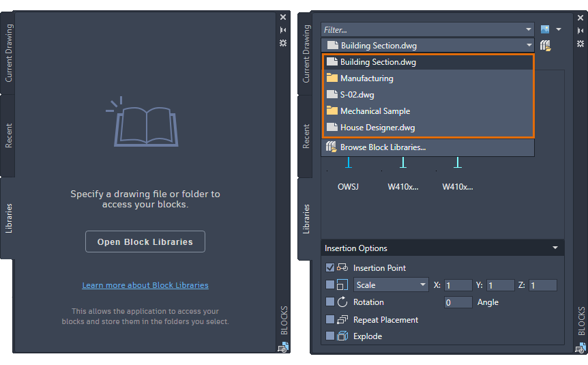The width and height of the screenshot is (588, 365).
Task: Enable the Explode checkbox
Action: (330, 336)
